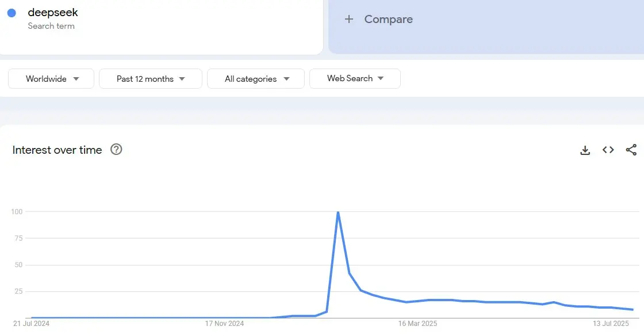Open the Web Search type dropdown

[355, 78]
